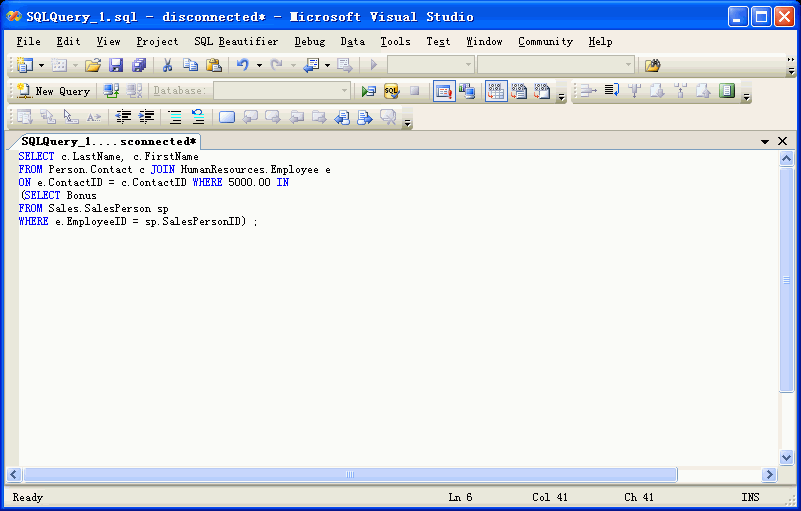Open the Edit menu
This screenshot has height=511, width=801.
(x=68, y=41)
